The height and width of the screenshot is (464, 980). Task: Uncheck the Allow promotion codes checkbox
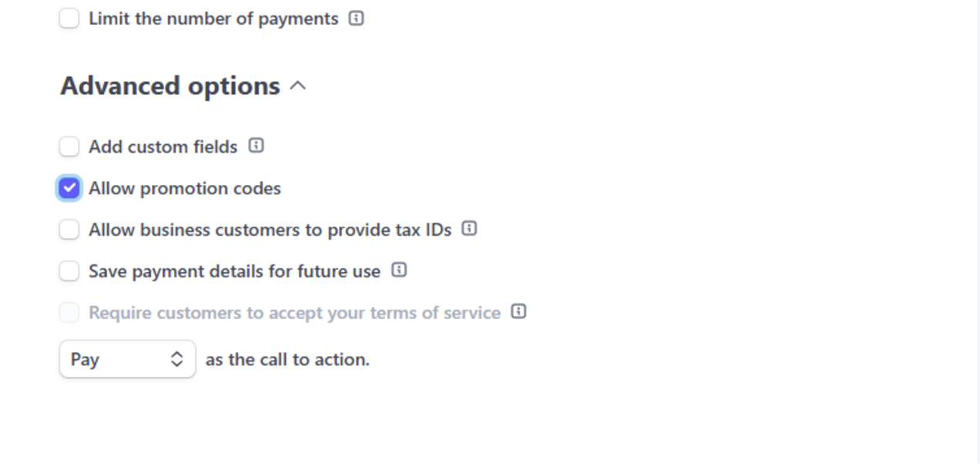click(69, 188)
